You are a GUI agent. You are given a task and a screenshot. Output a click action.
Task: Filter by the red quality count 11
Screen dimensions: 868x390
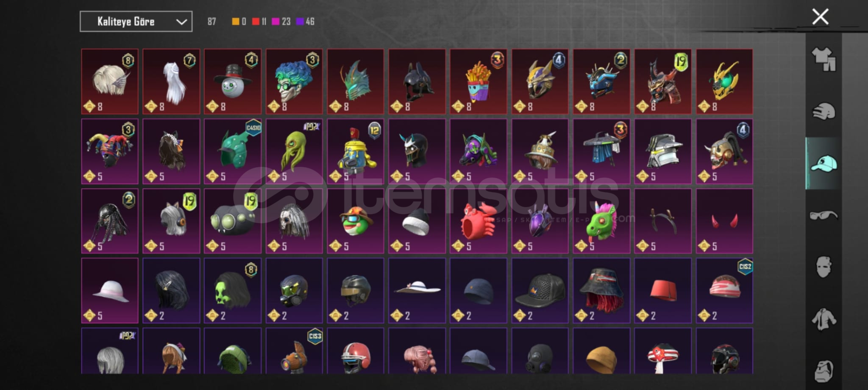coord(259,21)
